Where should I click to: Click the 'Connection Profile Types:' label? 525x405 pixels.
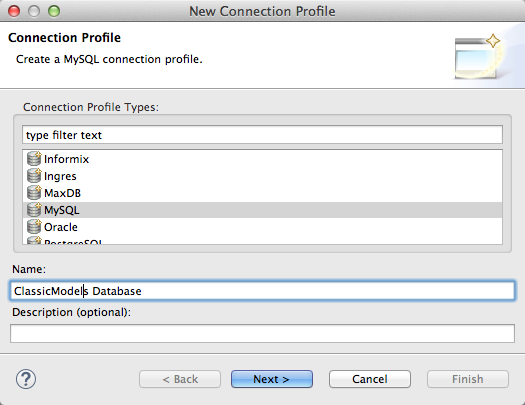[x=91, y=107]
